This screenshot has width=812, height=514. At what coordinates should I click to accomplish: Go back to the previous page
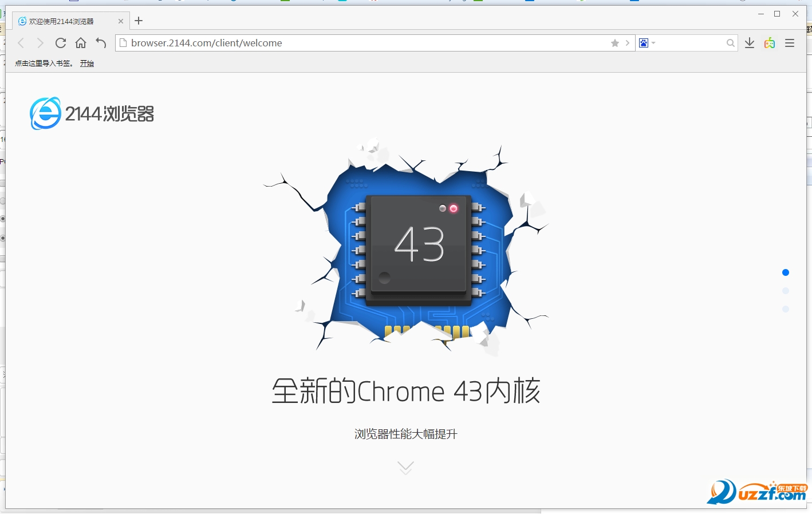[21, 43]
